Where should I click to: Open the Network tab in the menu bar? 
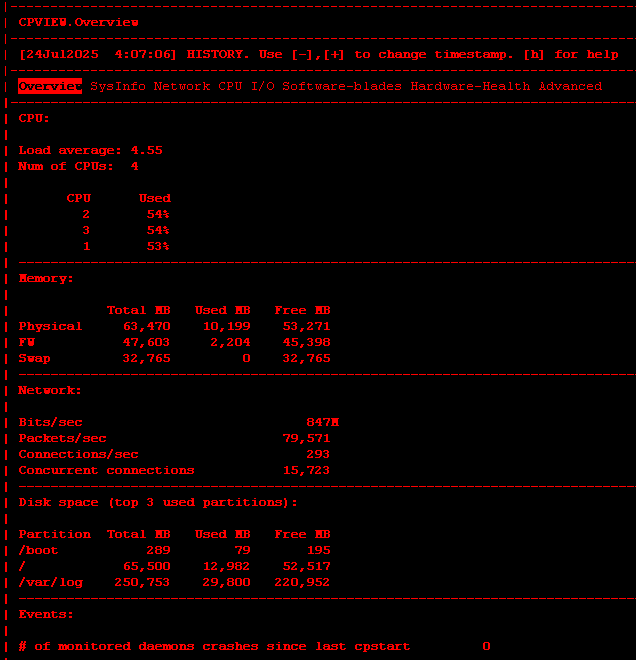point(182,86)
